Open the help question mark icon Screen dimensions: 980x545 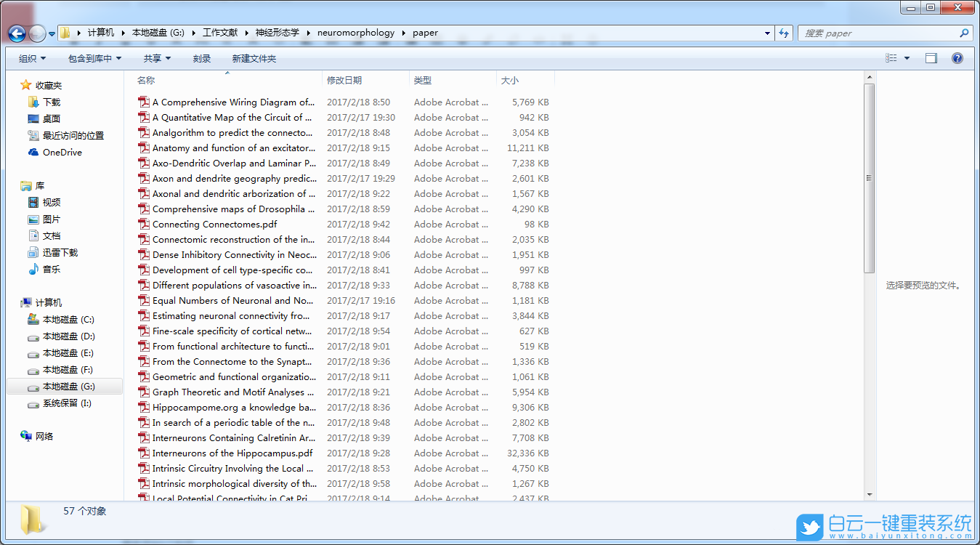click(x=957, y=58)
